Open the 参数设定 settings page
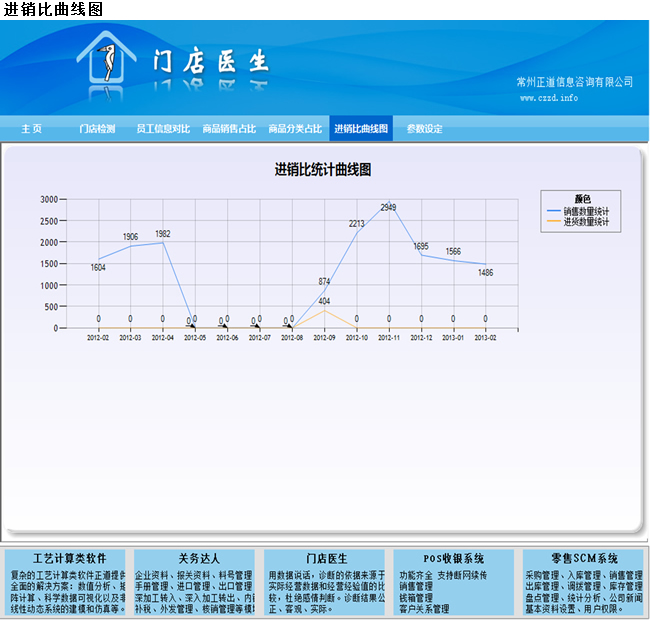The width and height of the screenshot is (650, 620). coord(424,129)
